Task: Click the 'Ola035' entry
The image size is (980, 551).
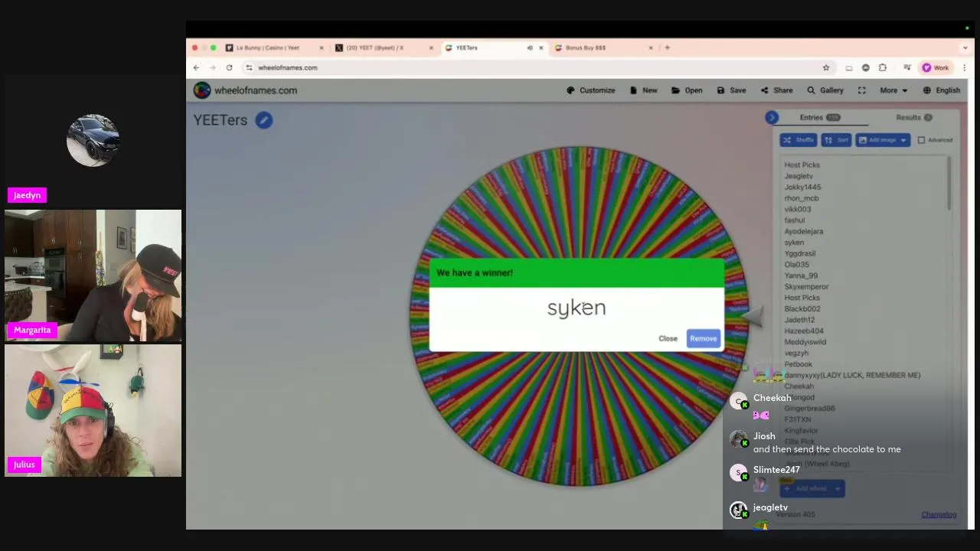Action: pyautogui.click(x=796, y=265)
